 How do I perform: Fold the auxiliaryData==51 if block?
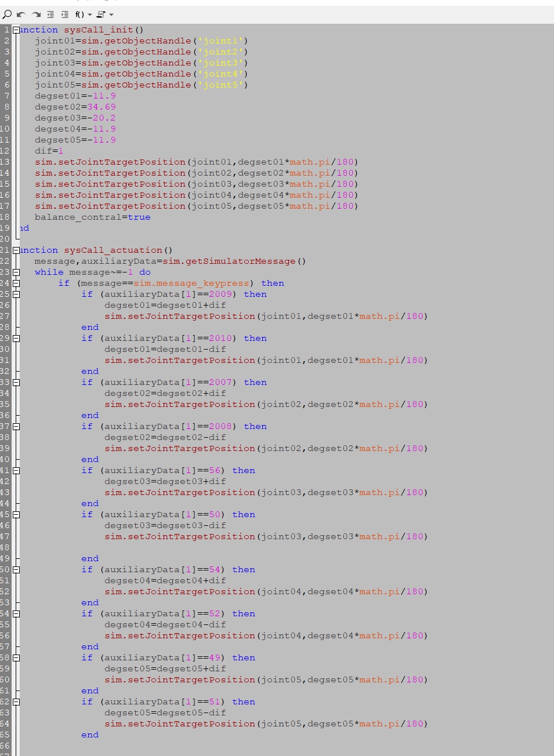16,702
